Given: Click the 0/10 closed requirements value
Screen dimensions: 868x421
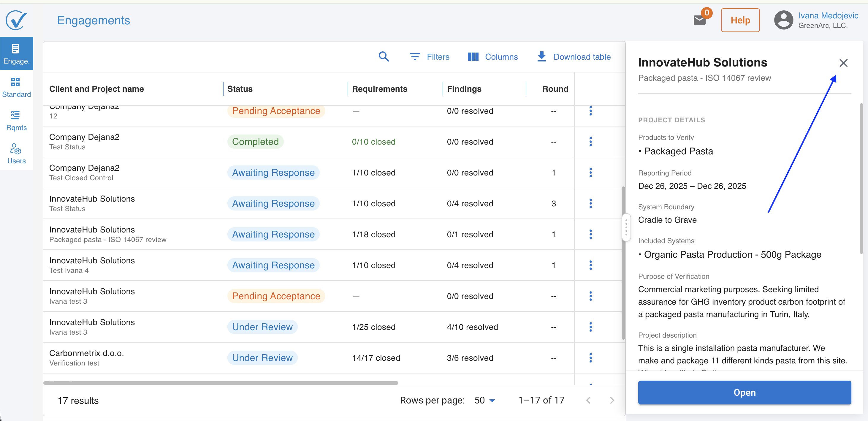Looking at the screenshot, I should click(373, 142).
